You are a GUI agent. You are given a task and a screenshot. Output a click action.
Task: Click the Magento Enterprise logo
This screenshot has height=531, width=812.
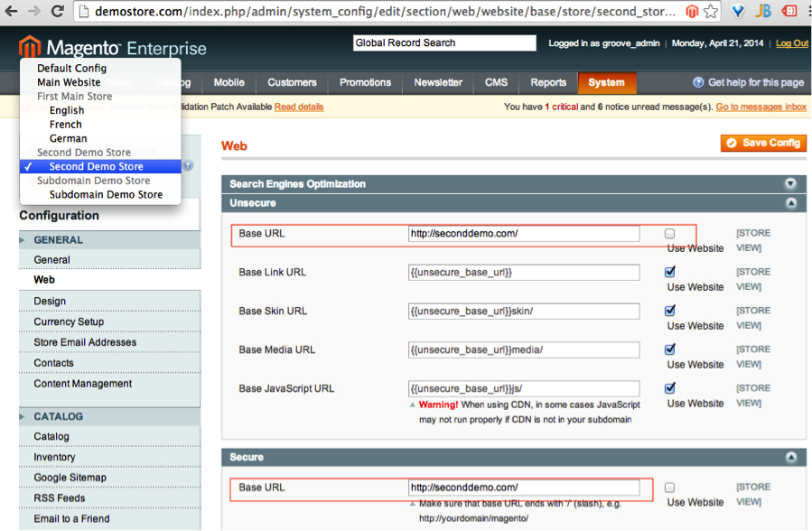pos(112,48)
